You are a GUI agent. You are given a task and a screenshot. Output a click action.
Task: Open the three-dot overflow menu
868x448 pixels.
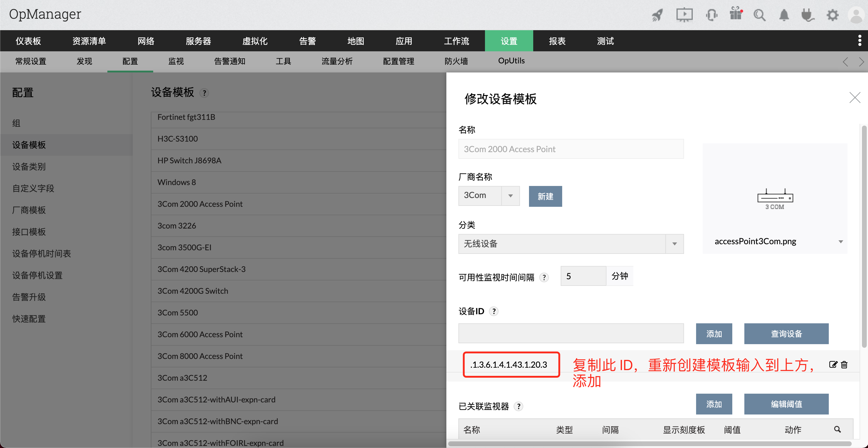(x=860, y=40)
